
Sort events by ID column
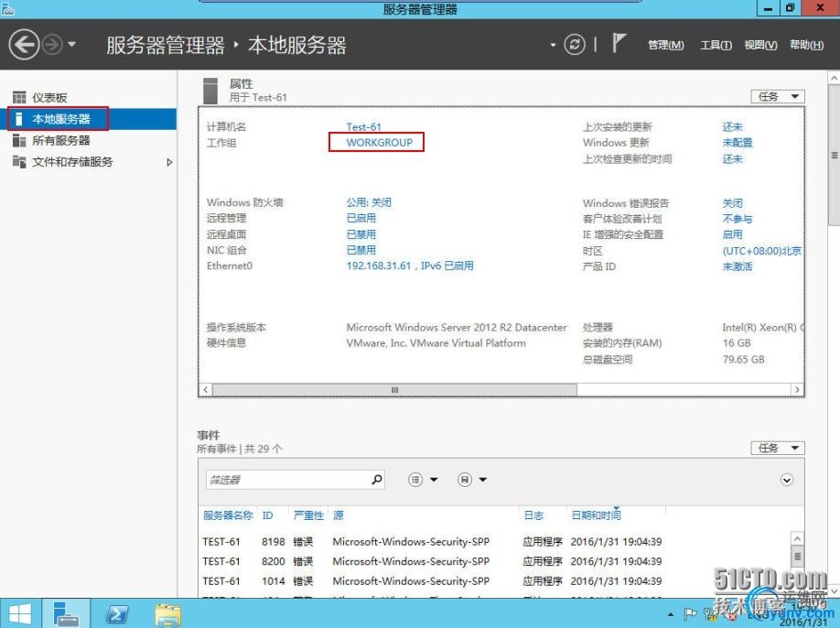click(267, 515)
